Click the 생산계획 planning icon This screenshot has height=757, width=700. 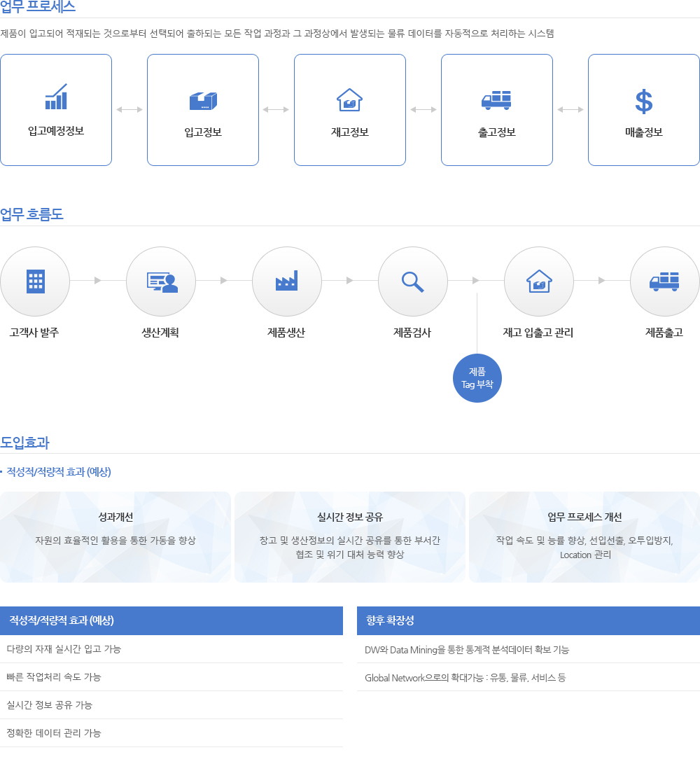pyautogui.click(x=161, y=282)
